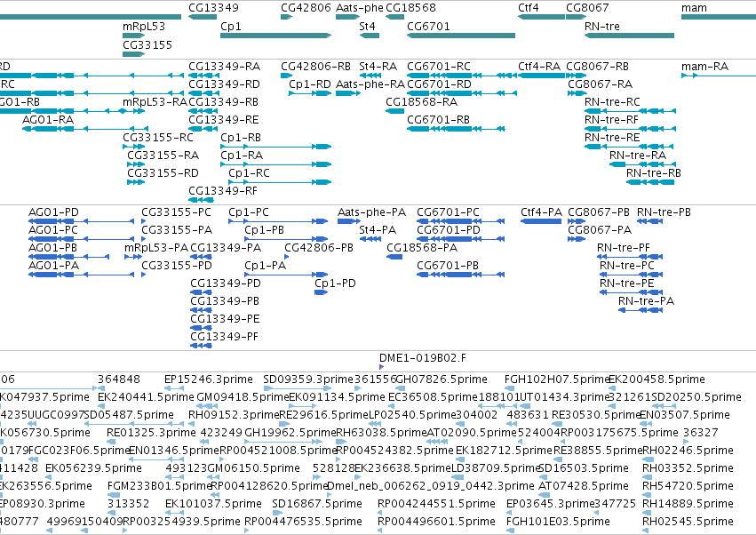Click protein Cp1-PD
The width and height of the screenshot is (756, 535).
click(335, 283)
